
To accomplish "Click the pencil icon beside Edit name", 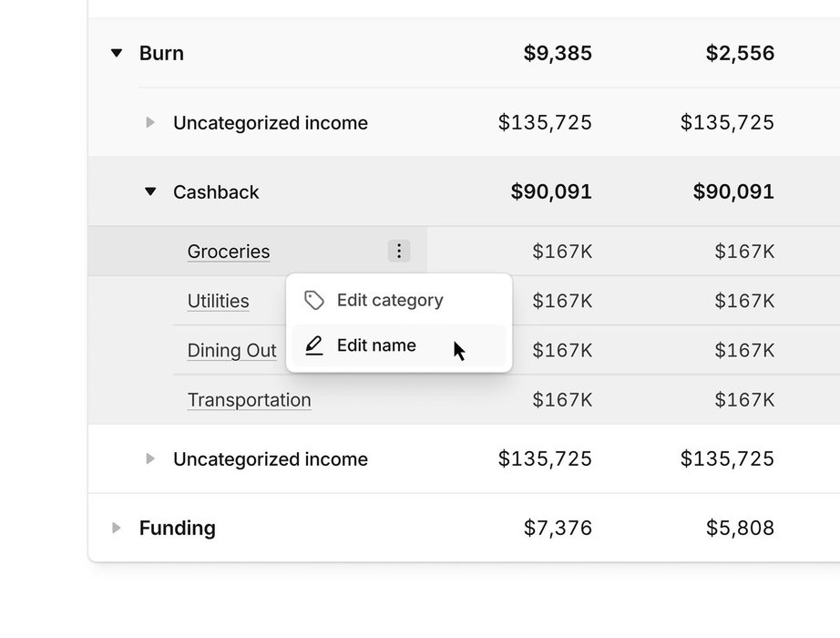I will pyautogui.click(x=314, y=345).
